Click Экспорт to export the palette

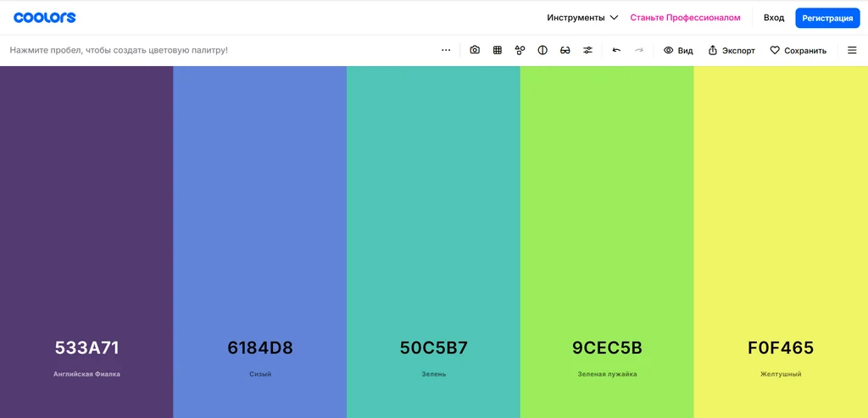click(x=732, y=50)
